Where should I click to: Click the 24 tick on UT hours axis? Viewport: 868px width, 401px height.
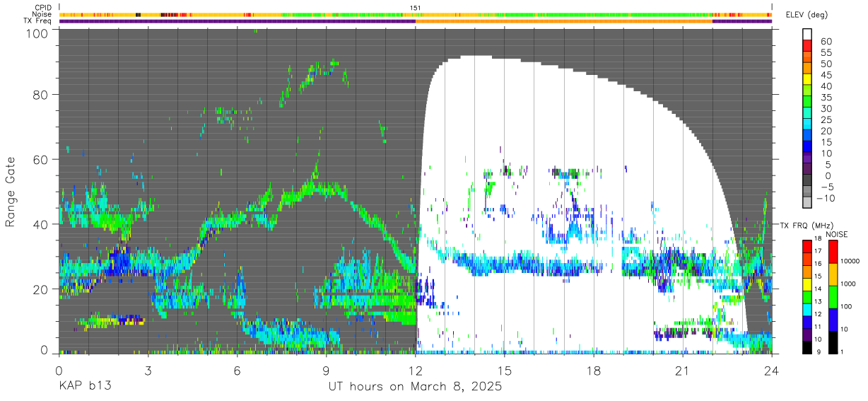pos(771,370)
